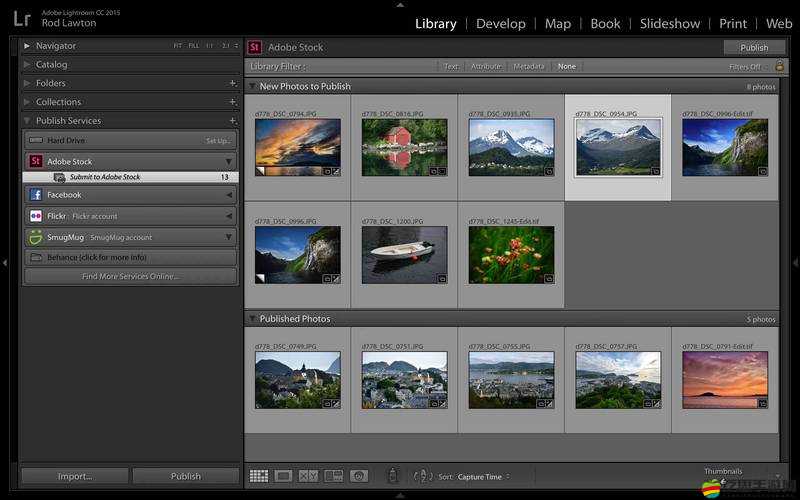Image resolution: width=800 pixels, height=500 pixels.
Task: Click the Flickr service icon
Action: coord(36,216)
